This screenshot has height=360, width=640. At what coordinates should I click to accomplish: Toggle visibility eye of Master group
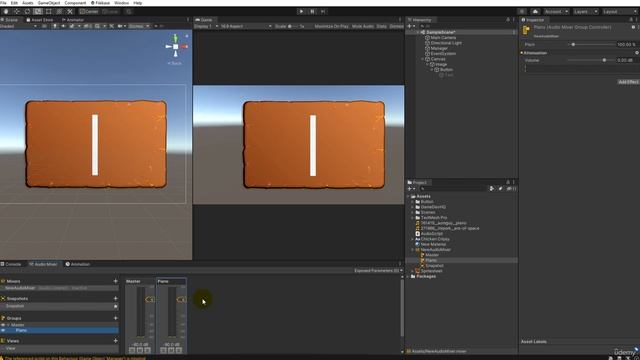(x=3, y=325)
